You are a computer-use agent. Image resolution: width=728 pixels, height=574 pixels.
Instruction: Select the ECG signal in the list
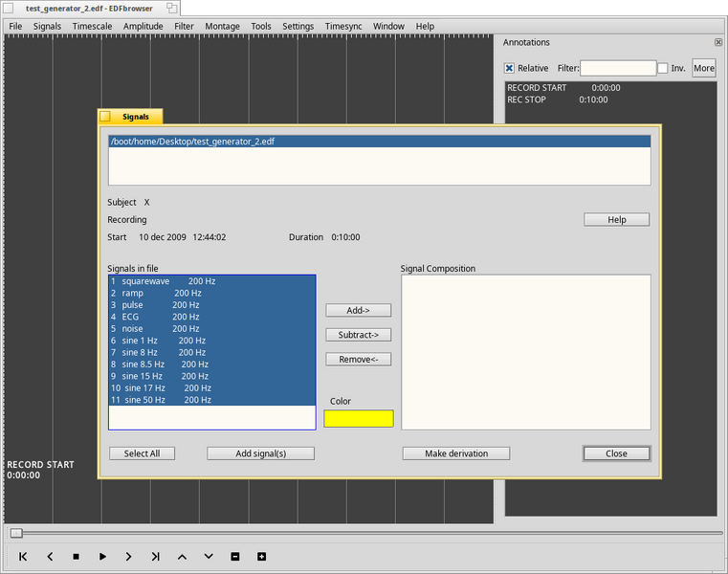[211, 317]
